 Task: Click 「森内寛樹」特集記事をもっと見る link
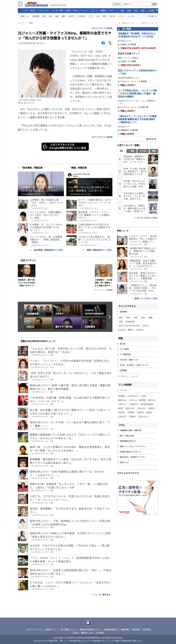[x=47, y=250]
